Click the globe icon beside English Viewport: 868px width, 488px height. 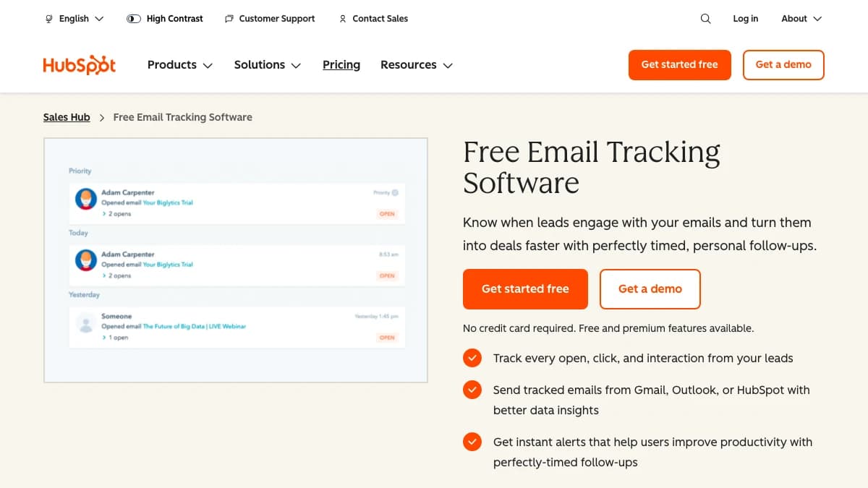(x=49, y=19)
